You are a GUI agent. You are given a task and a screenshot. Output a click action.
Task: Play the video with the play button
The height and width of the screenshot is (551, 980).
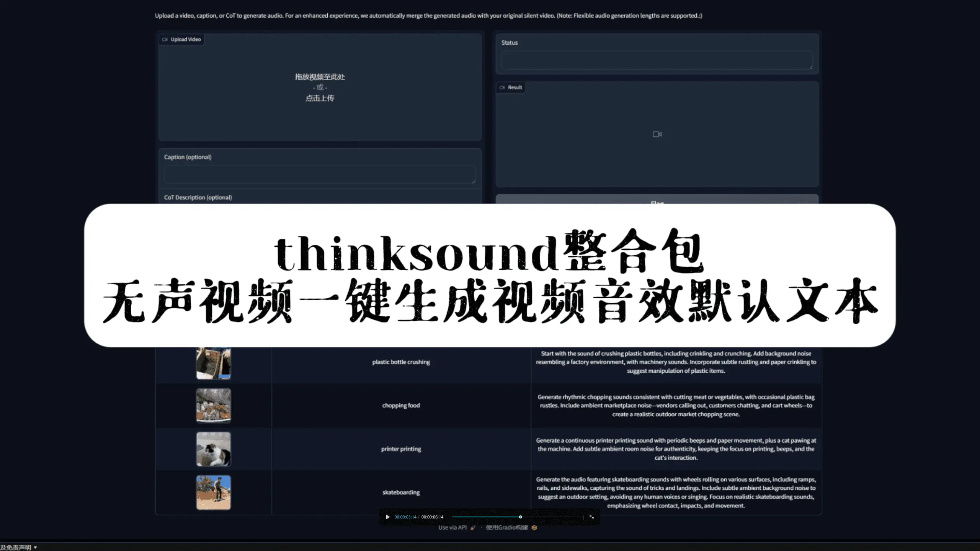(387, 517)
